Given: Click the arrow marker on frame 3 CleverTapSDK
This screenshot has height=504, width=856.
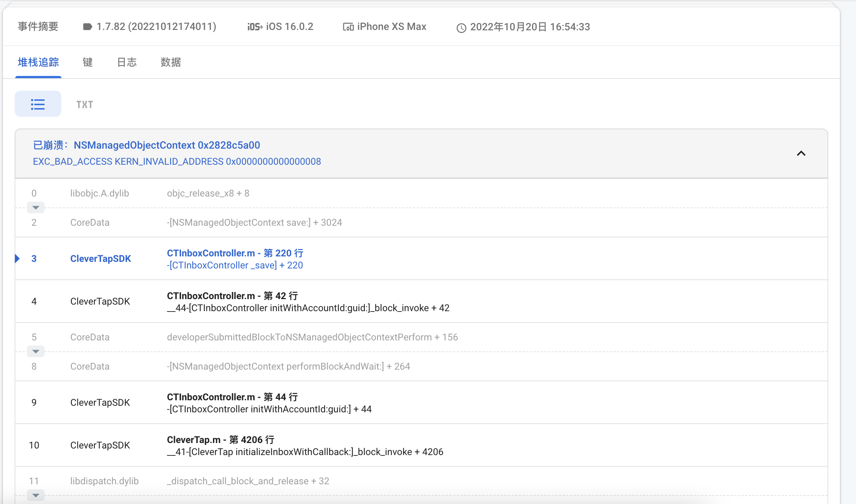Looking at the screenshot, I should click(16, 259).
